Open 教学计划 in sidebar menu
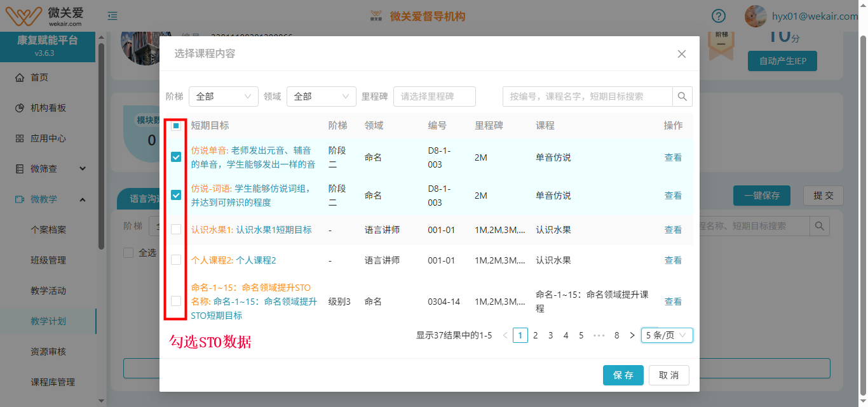The height and width of the screenshot is (407, 868). (48, 321)
